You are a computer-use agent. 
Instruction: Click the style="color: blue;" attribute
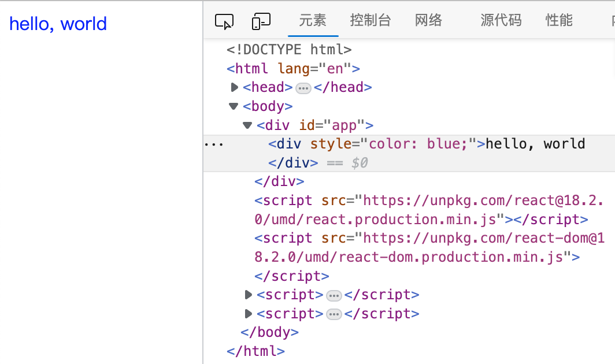[394, 143]
